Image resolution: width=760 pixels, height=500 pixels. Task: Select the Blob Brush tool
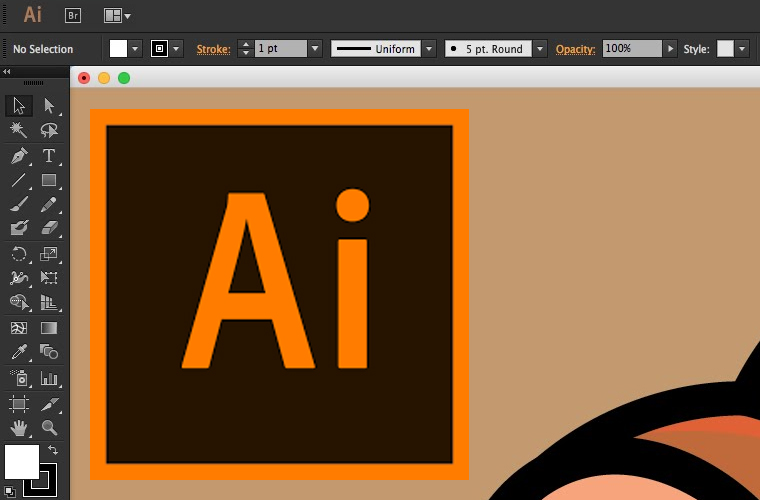(19, 228)
